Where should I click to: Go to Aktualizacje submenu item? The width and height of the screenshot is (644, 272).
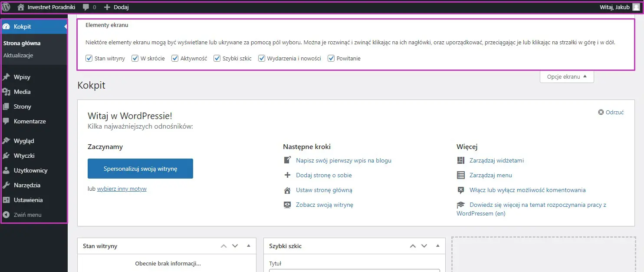click(x=18, y=56)
